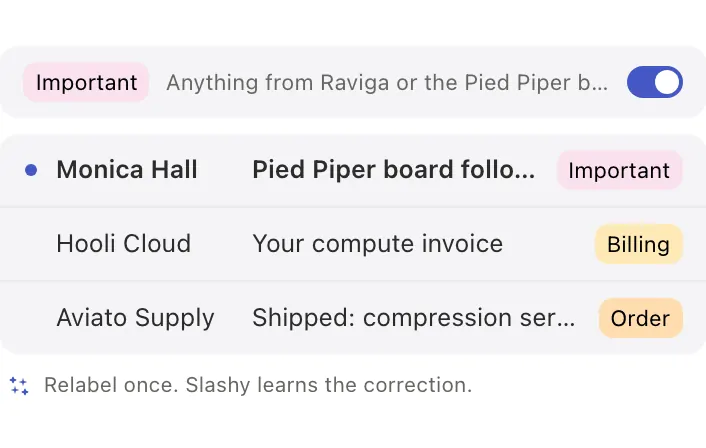Click the Important tag on Monica Hall's email
This screenshot has height=448, width=706.
(619, 170)
